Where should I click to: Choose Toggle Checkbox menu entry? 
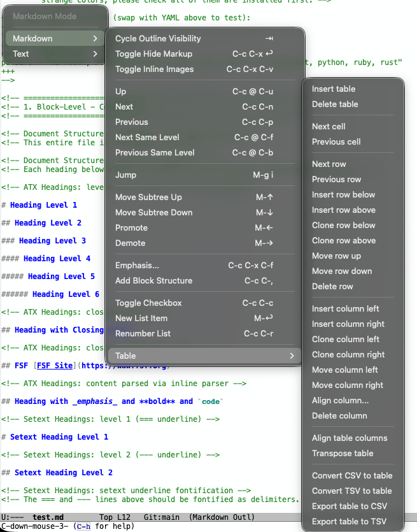205,303
